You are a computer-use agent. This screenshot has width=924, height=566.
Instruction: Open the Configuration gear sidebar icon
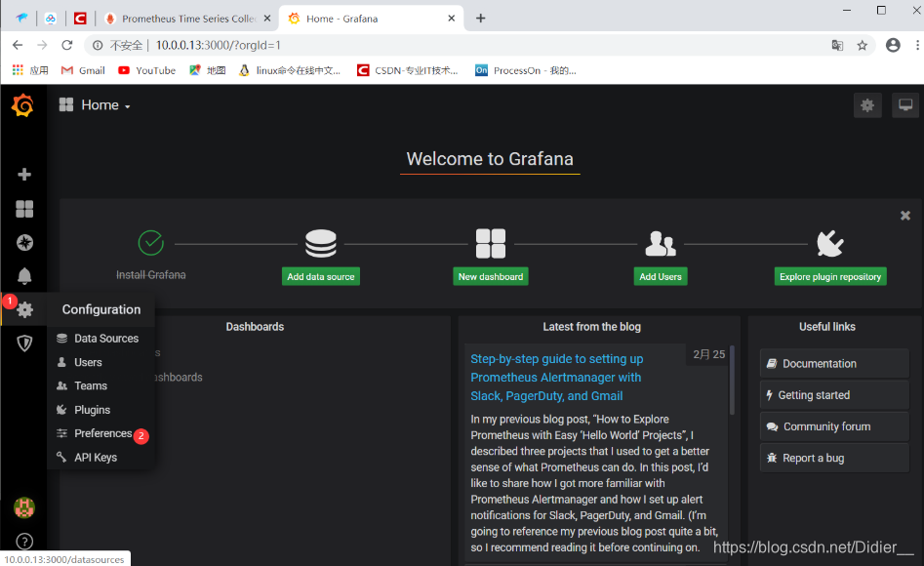coord(24,309)
